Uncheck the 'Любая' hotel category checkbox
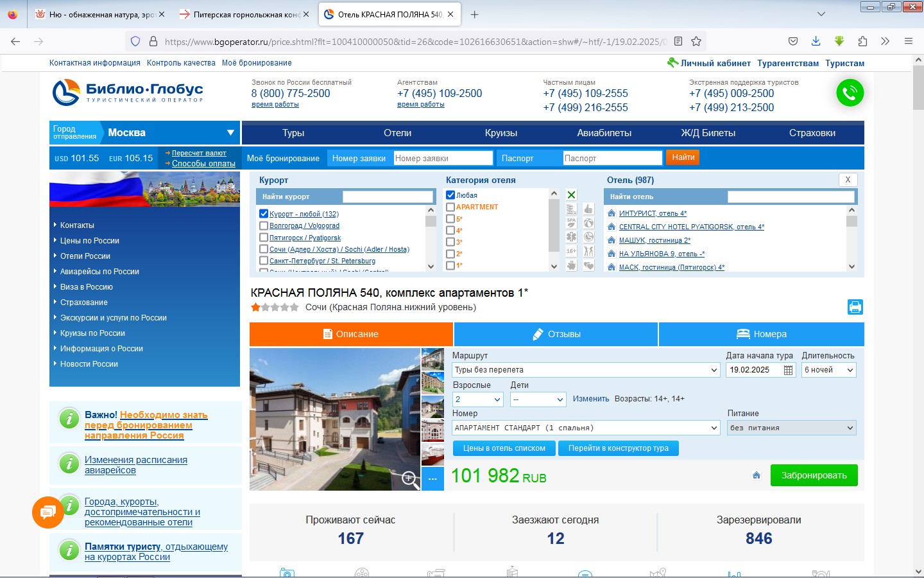The height and width of the screenshot is (578, 924). coord(450,195)
